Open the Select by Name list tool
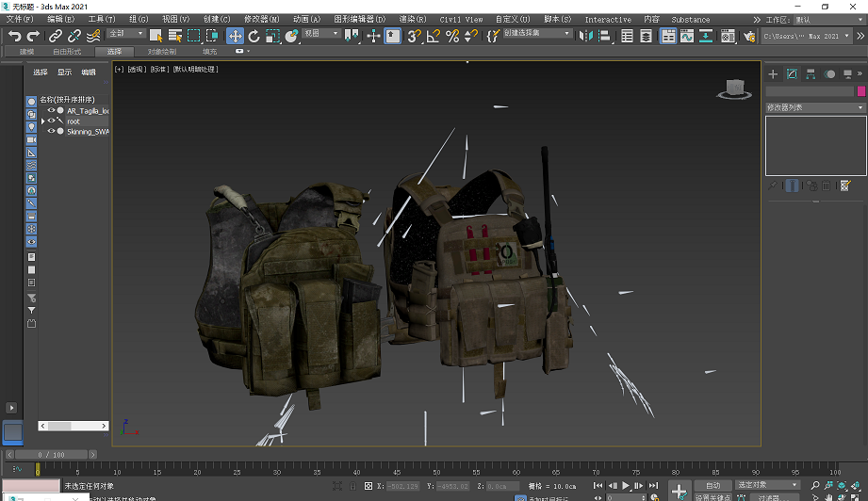 tap(175, 36)
